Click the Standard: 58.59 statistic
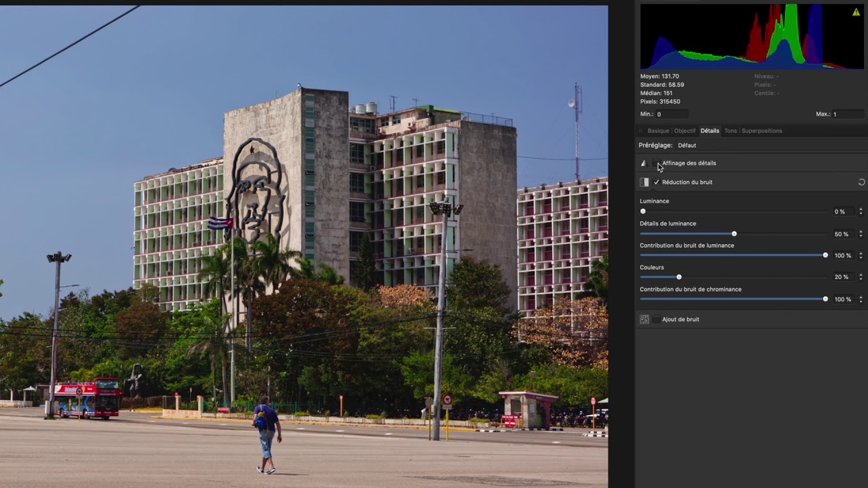Image resolution: width=868 pixels, height=488 pixels. [662, 85]
